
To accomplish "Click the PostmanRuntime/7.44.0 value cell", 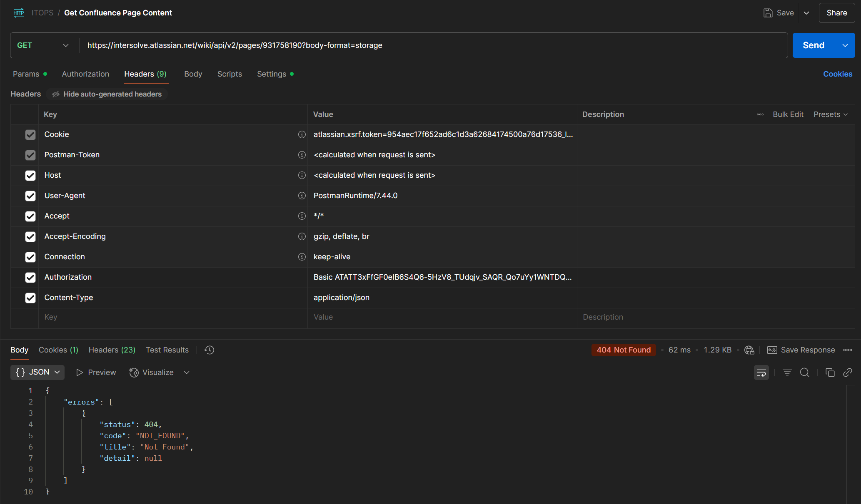I will coord(442,196).
